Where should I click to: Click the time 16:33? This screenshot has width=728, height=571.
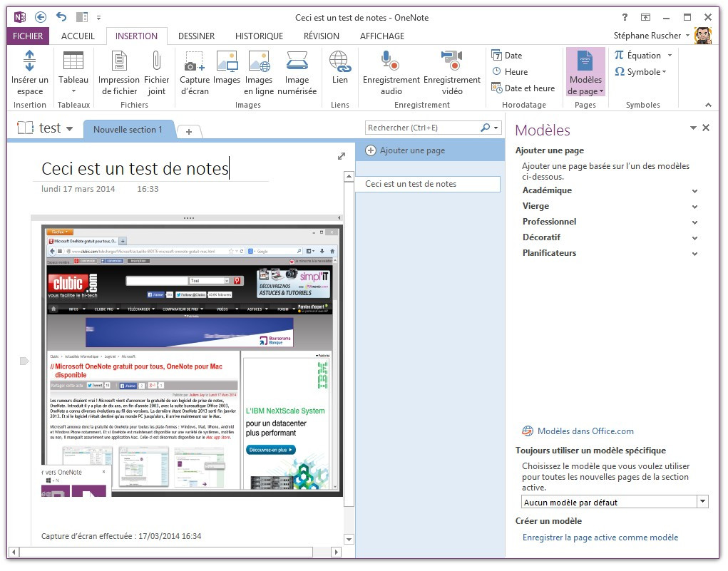click(148, 189)
